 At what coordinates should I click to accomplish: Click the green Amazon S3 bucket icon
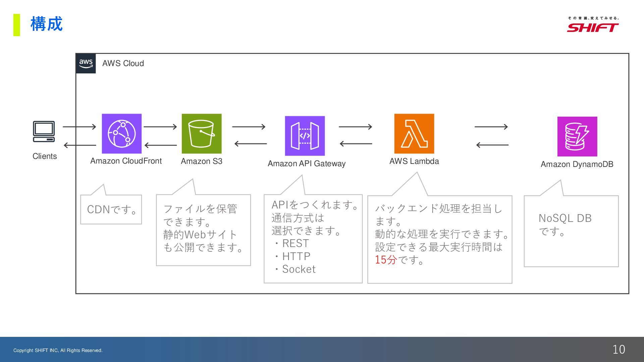(x=201, y=133)
